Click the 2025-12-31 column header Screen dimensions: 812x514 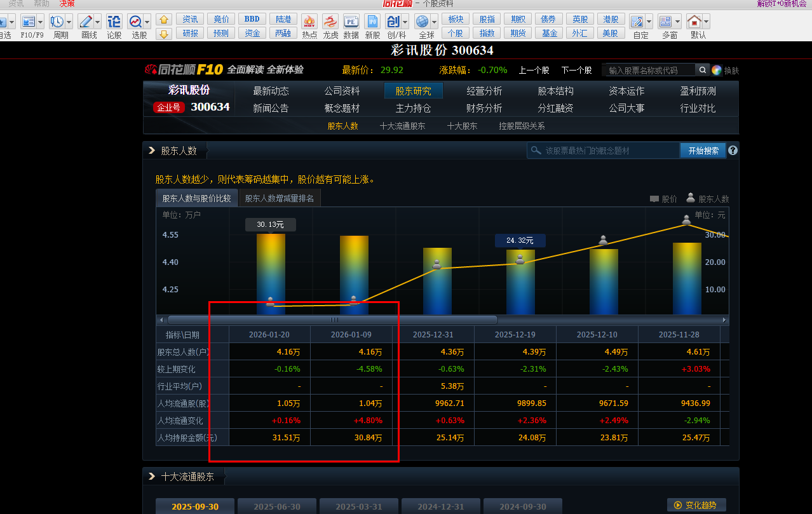coord(432,334)
